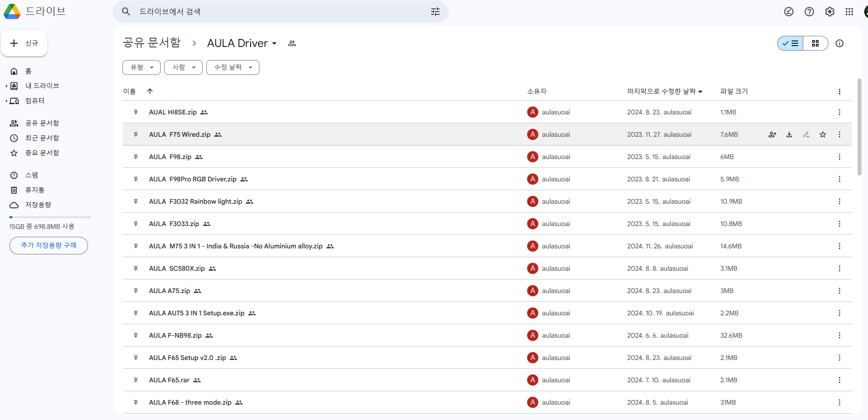Open more actions for AULA F75 Wired.zip
868x420 pixels.
click(840, 134)
